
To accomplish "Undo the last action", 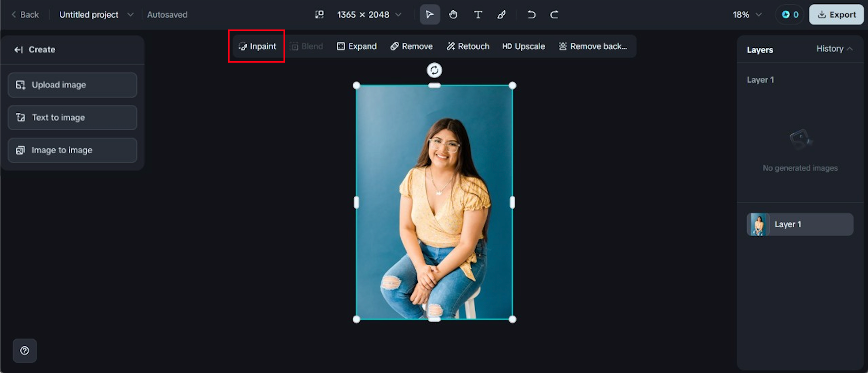I will tap(531, 15).
